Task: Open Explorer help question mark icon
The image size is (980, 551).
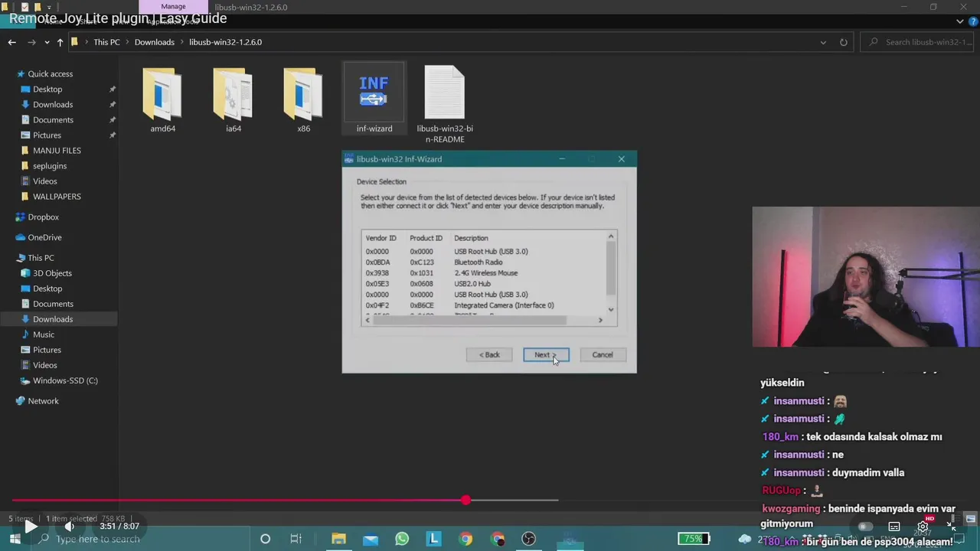Action: pyautogui.click(x=972, y=21)
